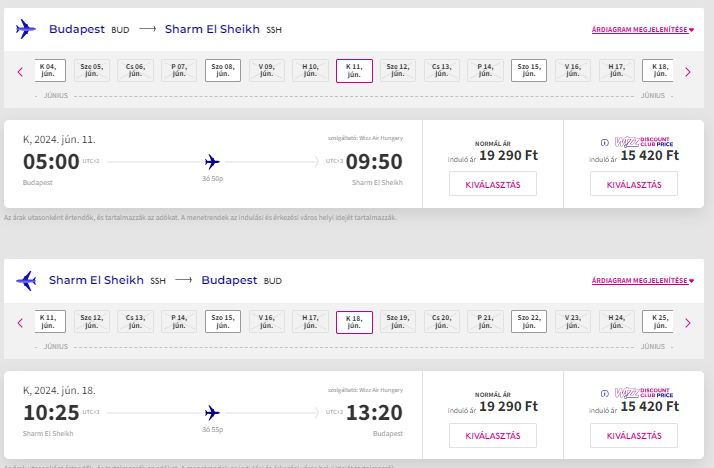
Task: Choose outbound normal price 19 290 Ft Kiválasztás
Action: [493, 184]
